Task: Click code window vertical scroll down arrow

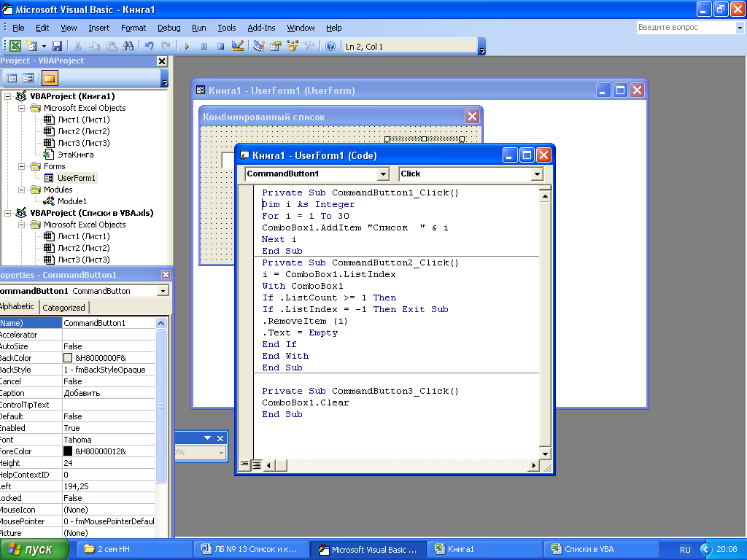Action: coord(545,454)
